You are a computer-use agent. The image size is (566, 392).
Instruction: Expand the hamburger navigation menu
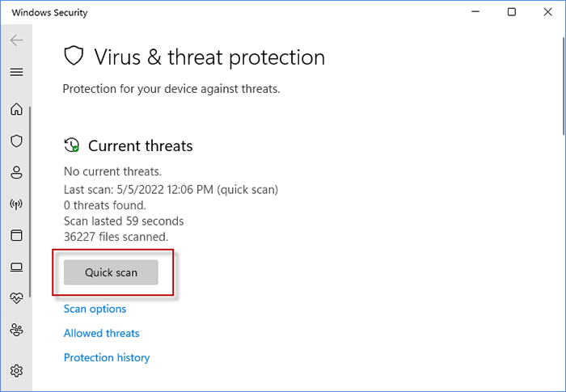pos(16,72)
